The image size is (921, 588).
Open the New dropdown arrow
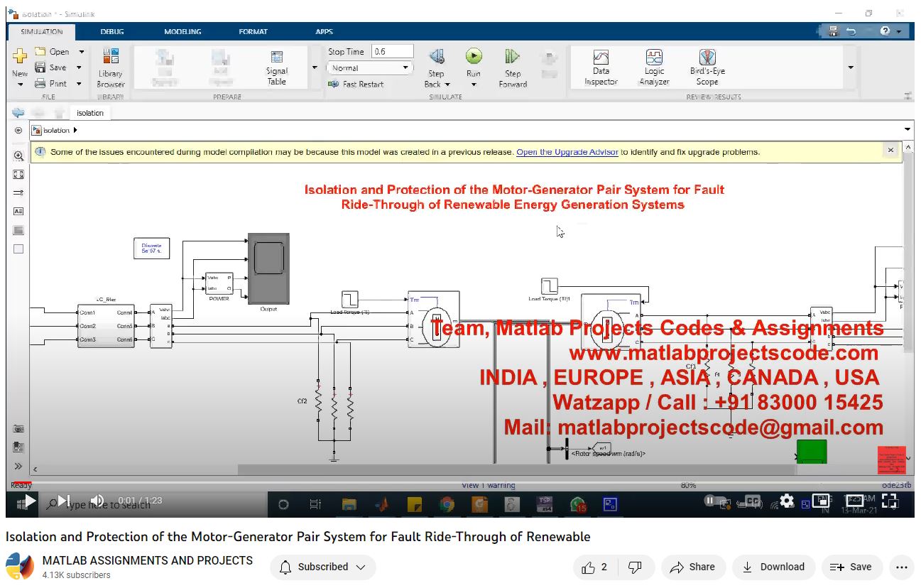point(20,84)
